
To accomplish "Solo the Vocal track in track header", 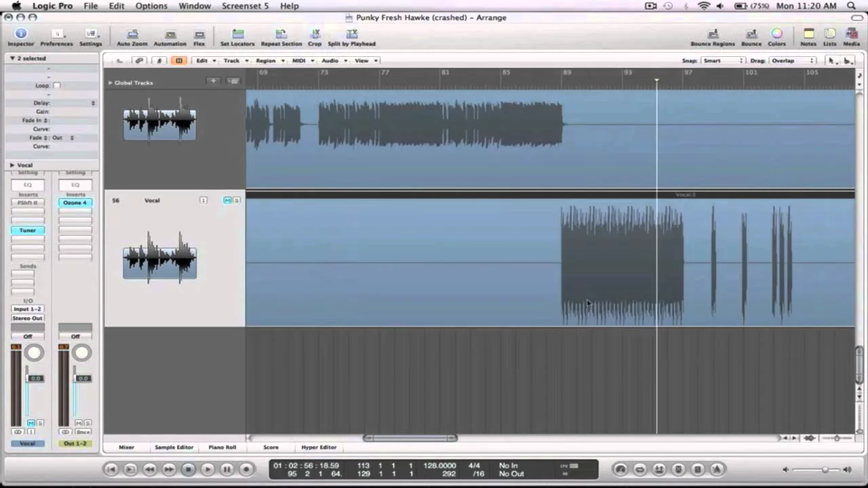I will [x=236, y=200].
